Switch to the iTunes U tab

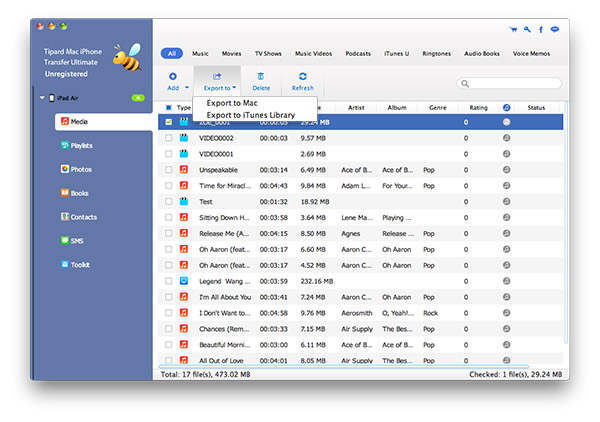coord(396,54)
